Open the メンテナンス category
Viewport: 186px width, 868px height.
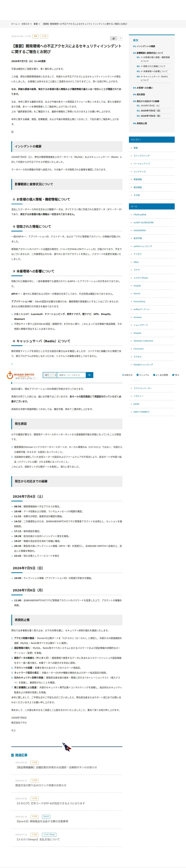coord(140,172)
